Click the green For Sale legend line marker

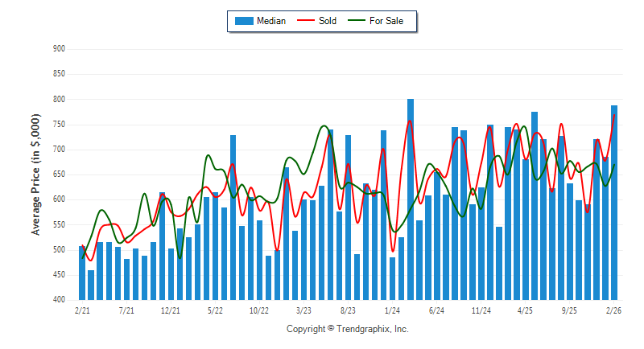(x=356, y=21)
